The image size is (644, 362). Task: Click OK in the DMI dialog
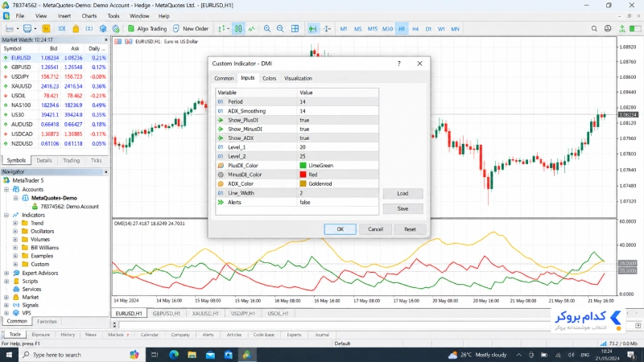coord(340,229)
